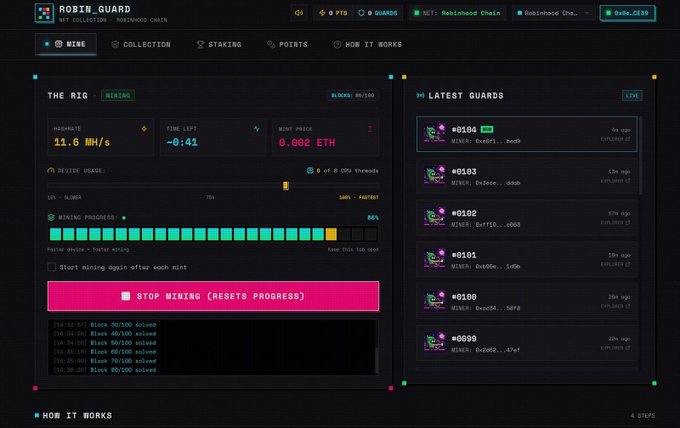Click the HOW IT WORKS section heading
680x428 pixels.
(77, 415)
